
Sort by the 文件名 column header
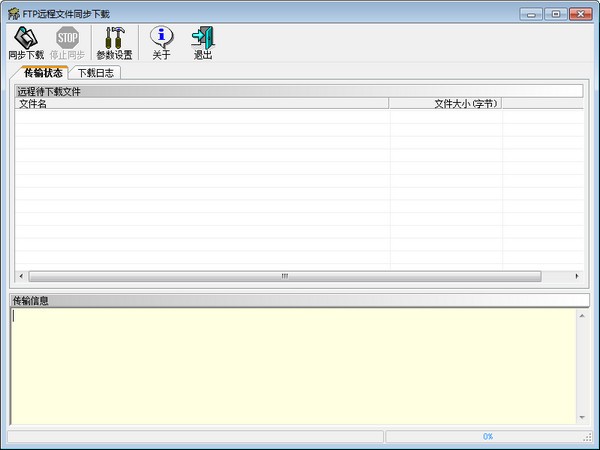200,103
